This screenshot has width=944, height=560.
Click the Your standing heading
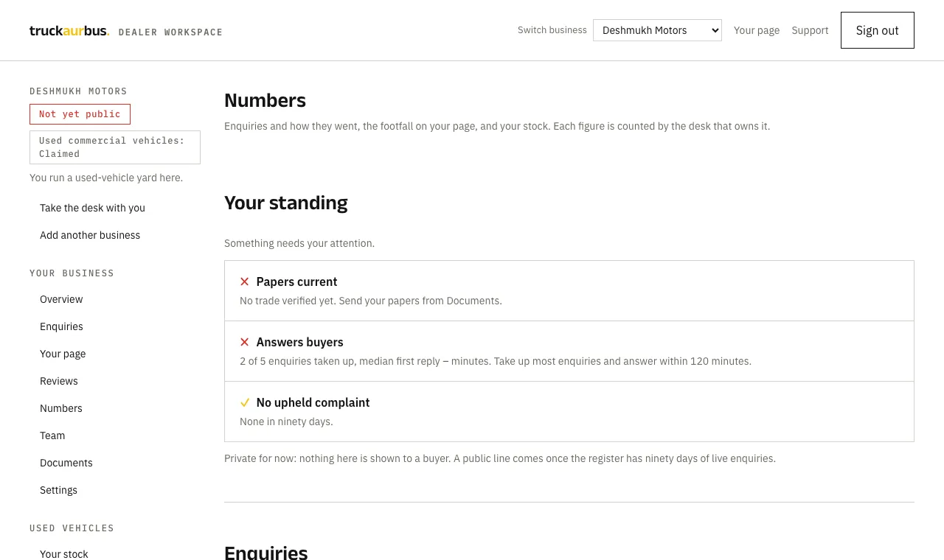point(286,203)
